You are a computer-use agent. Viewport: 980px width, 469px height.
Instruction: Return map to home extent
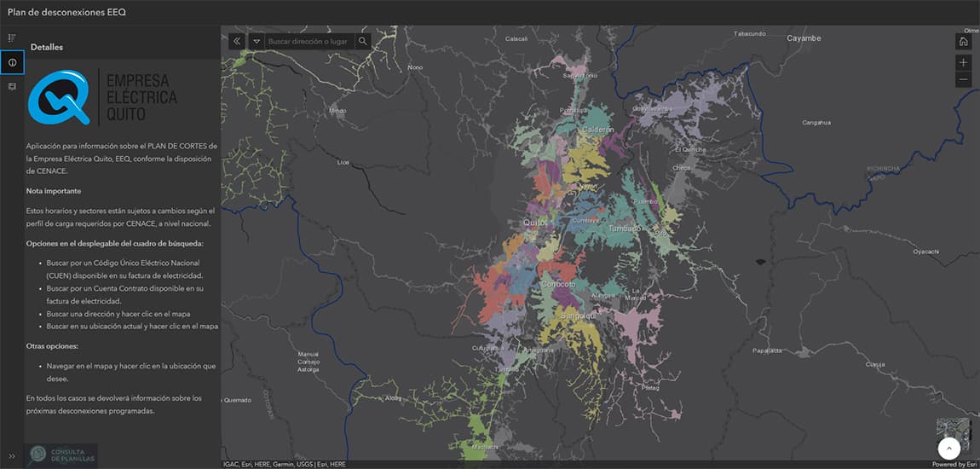[963, 41]
